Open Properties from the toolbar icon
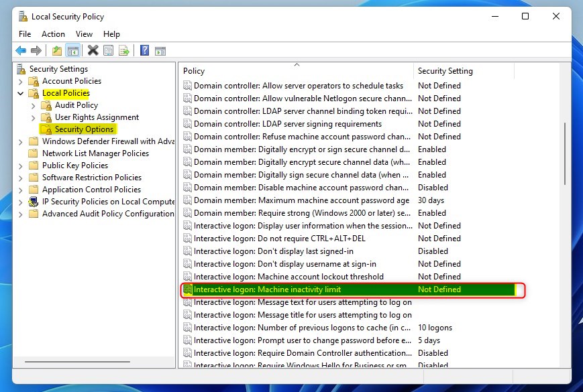The height and width of the screenshot is (392, 583). (x=109, y=50)
